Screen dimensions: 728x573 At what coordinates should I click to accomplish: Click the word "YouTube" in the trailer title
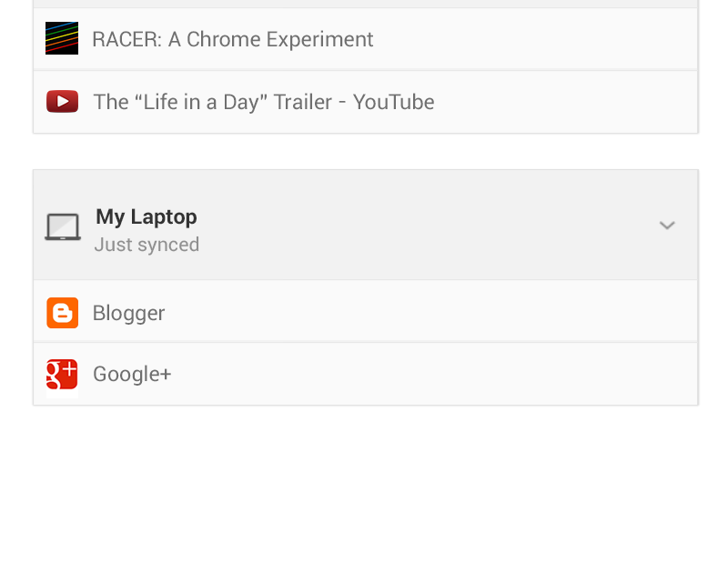(x=393, y=102)
